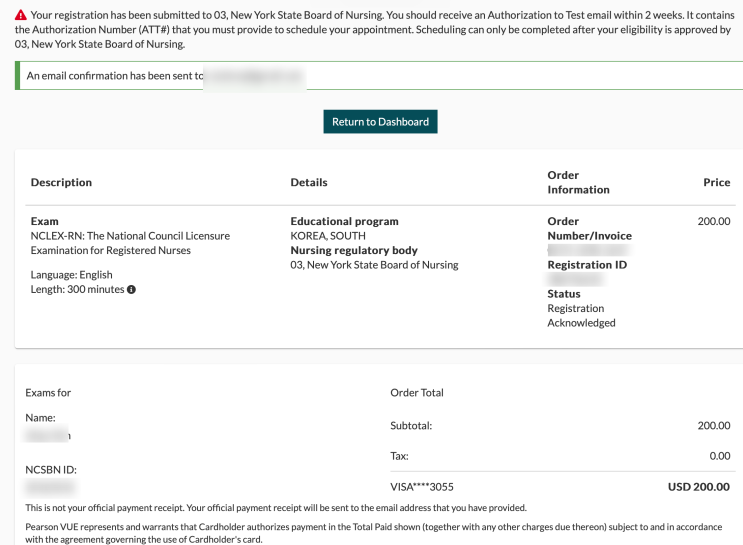Screen dimensions: 743x545
Task: Click the 'This is not your official payment receipt' note
Action: coord(276,508)
